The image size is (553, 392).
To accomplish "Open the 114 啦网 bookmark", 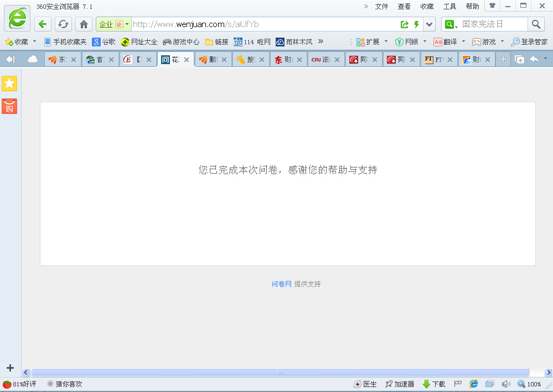I will [x=252, y=42].
